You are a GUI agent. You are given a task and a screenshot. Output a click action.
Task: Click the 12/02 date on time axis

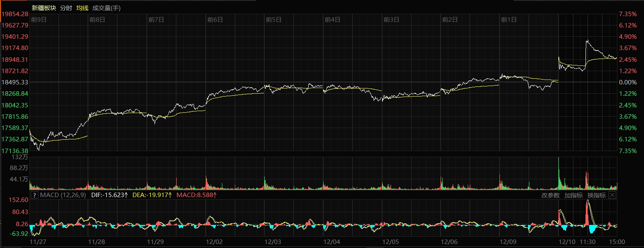(214, 242)
